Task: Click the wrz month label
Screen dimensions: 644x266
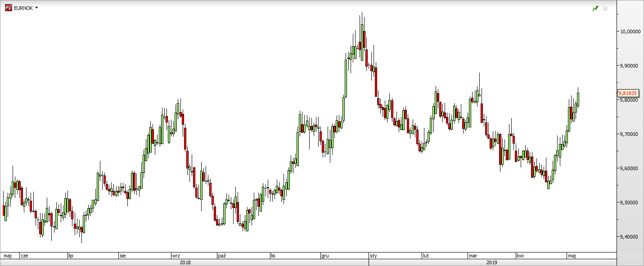Action: (x=176, y=256)
